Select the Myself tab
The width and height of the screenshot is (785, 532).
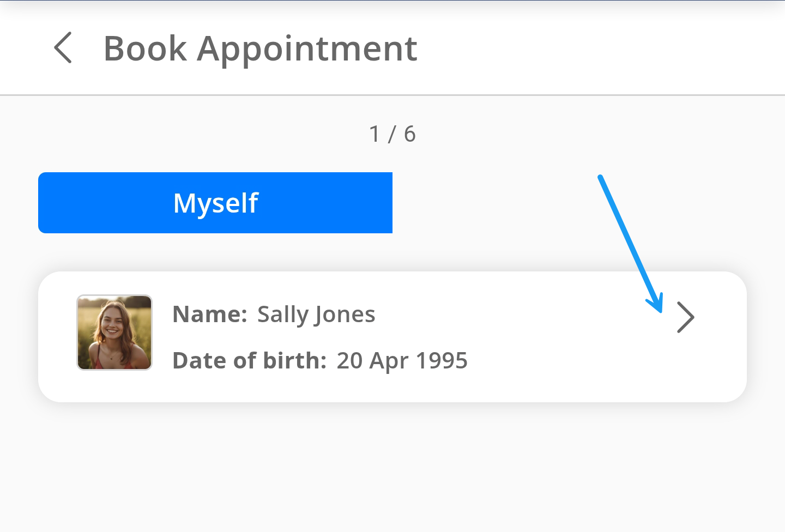[x=215, y=203]
